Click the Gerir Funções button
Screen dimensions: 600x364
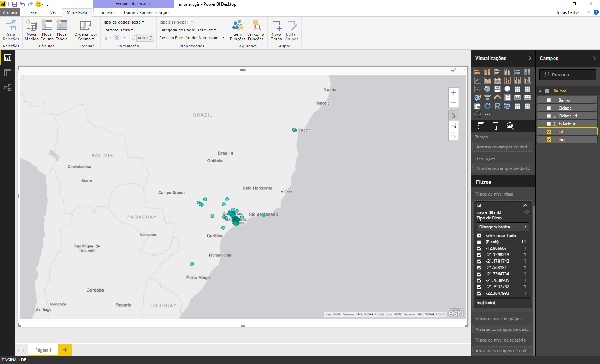click(237, 30)
